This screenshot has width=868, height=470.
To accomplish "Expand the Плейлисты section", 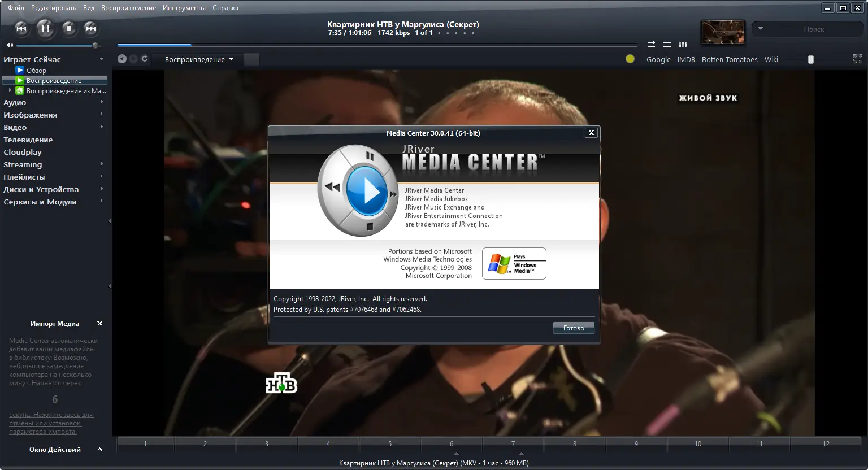I will click(x=101, y=176).
